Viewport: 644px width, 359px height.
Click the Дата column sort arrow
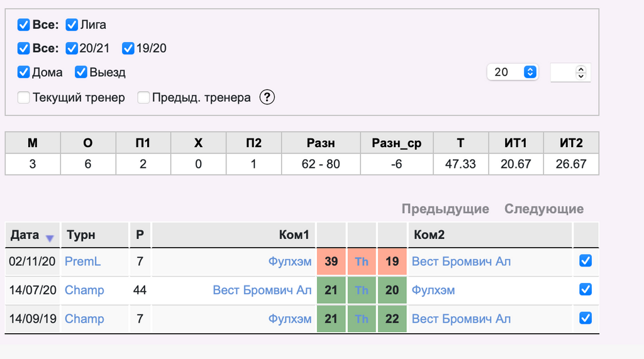pyautogui.click(x=50, y=238)
